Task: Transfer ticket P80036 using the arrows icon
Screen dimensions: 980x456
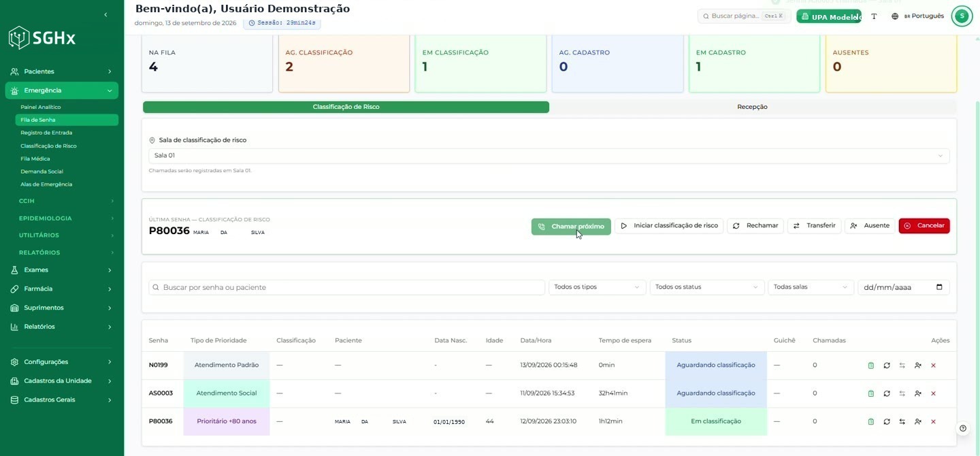Action: [902, 421]
